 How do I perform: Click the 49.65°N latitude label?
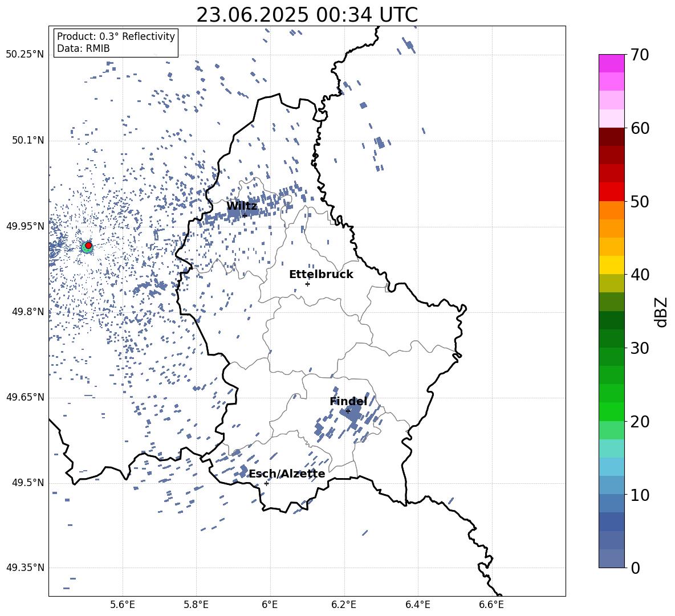25,397
